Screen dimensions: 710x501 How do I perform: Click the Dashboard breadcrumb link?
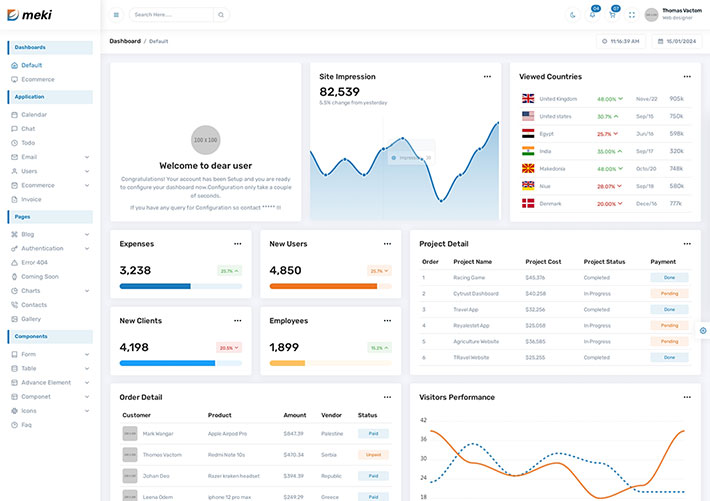[125, 41]
